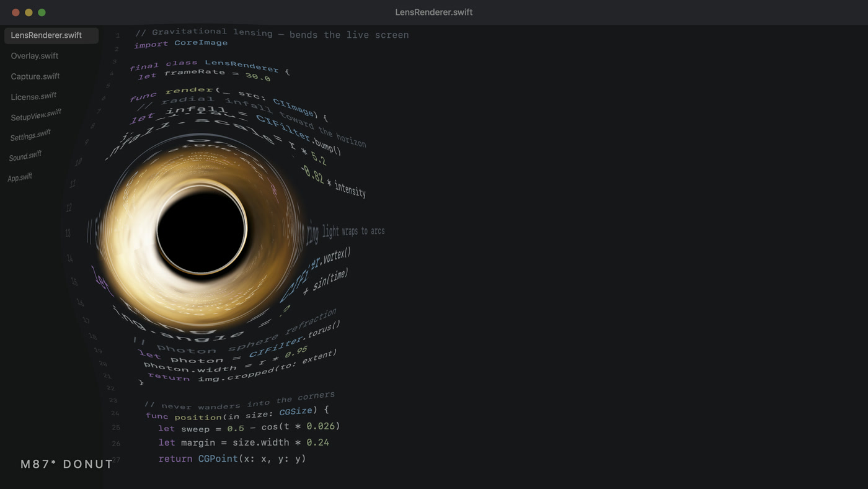Click line number 25 in the gutter

(116, 428)
